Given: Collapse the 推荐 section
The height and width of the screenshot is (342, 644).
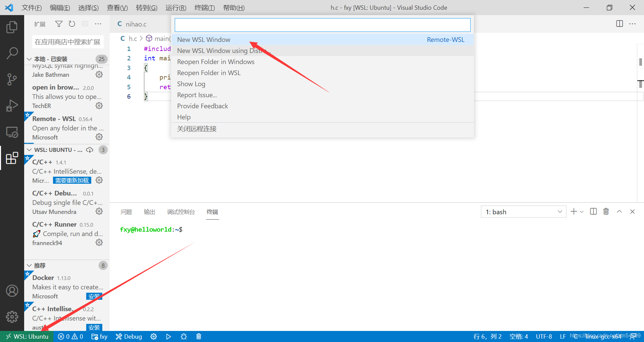Looking at the screenshot, I should 29,266.
